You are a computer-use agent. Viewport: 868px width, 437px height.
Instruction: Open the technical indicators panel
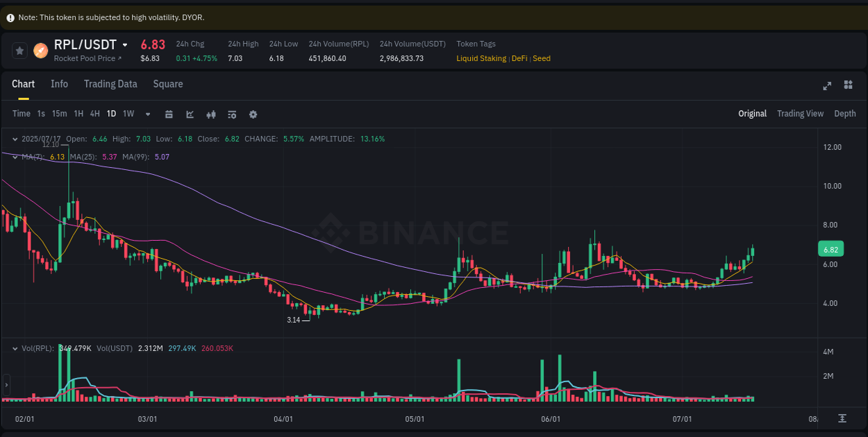[x=232, y=113]
